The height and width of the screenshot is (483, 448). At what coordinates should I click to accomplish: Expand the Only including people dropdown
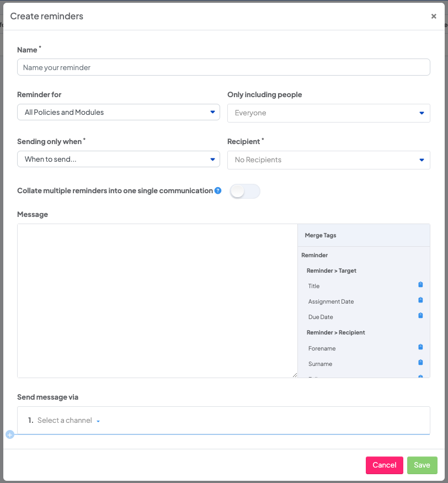pos(328,113)
